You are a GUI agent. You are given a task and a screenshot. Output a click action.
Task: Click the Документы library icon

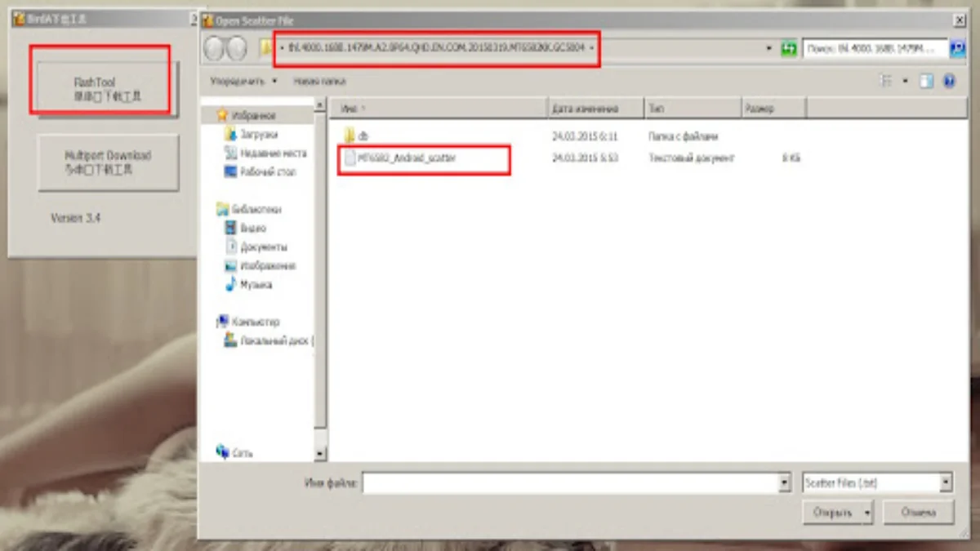tap(232, 247)
